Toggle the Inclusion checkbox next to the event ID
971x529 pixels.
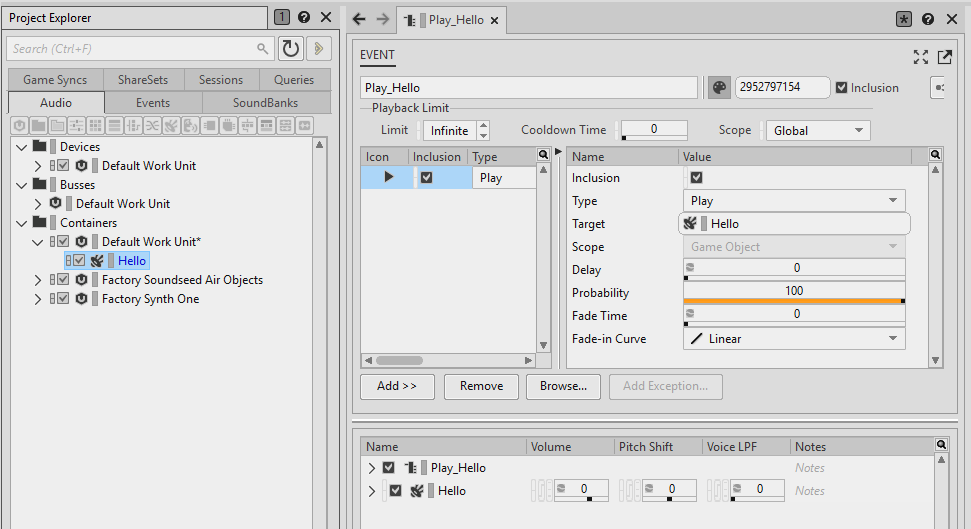[x=842, y=88]
